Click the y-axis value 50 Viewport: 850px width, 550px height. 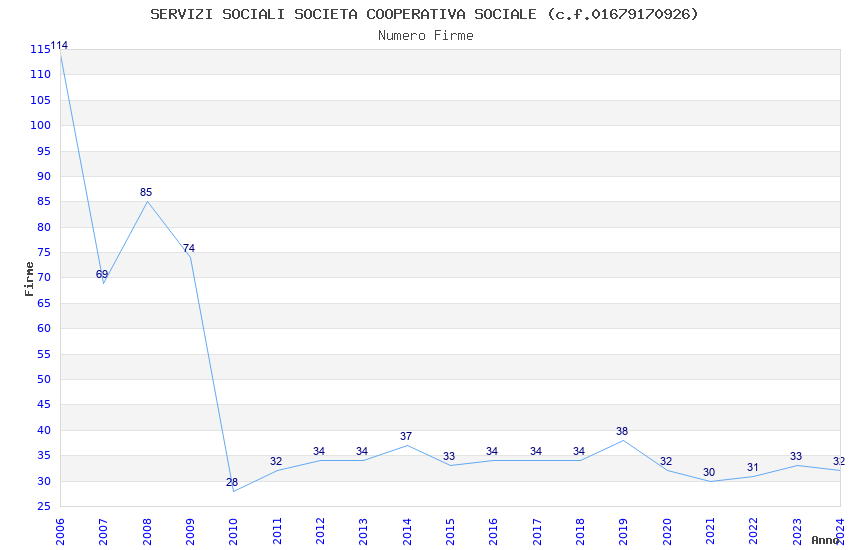(44, 379)
